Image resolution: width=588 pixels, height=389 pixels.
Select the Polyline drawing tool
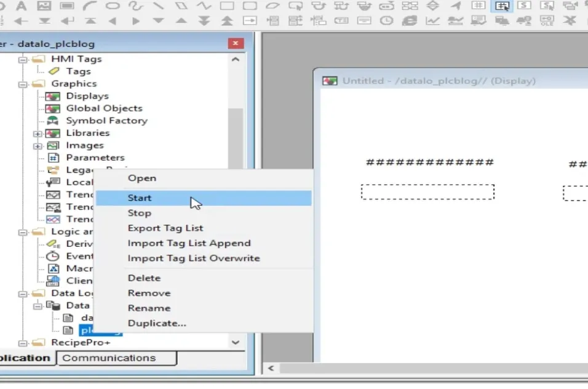click(204, 6)
